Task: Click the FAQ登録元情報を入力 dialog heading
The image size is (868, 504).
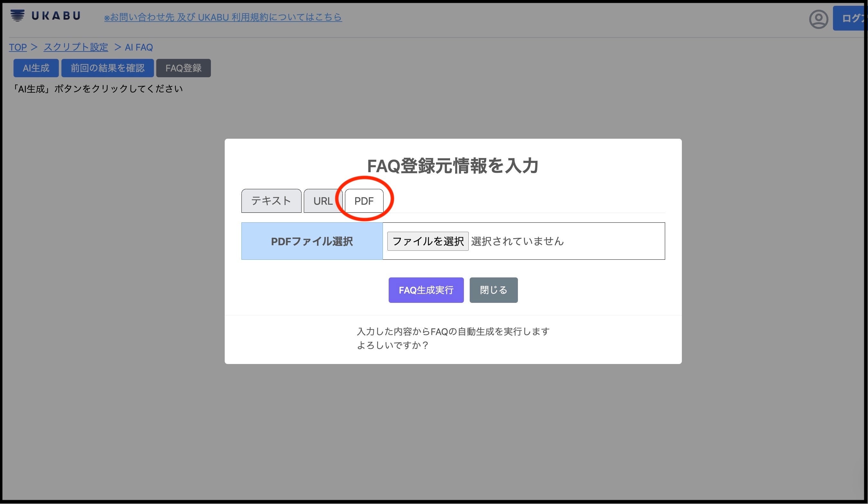Action: [x=453, y=166]
